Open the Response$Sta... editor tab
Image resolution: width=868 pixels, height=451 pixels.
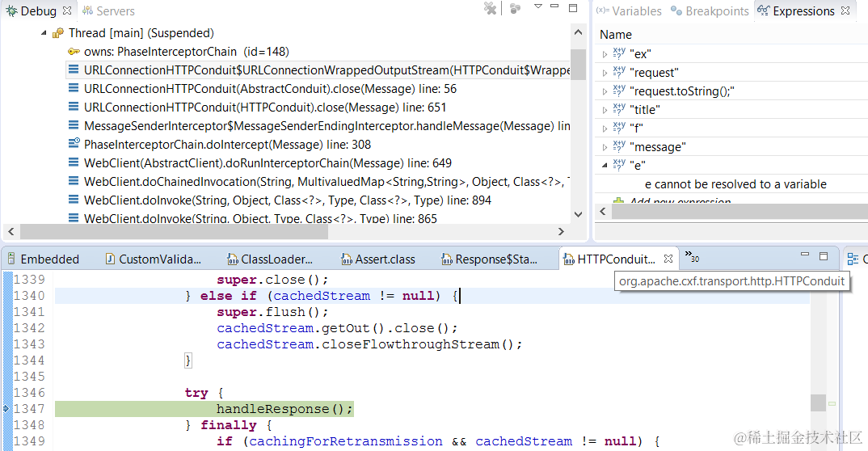point(489,259)
